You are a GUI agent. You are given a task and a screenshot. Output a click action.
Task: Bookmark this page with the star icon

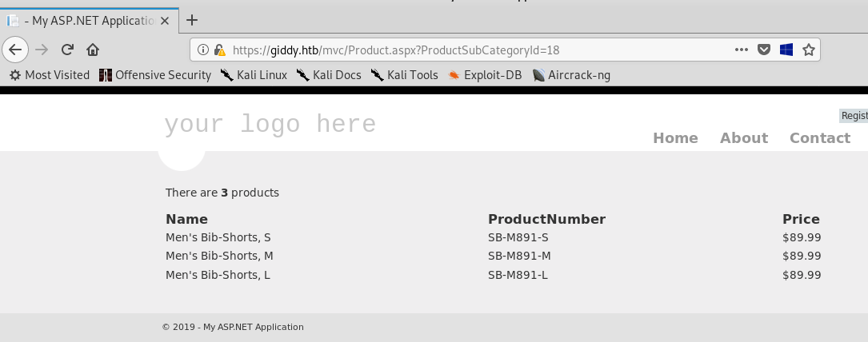tap(808, 50)
